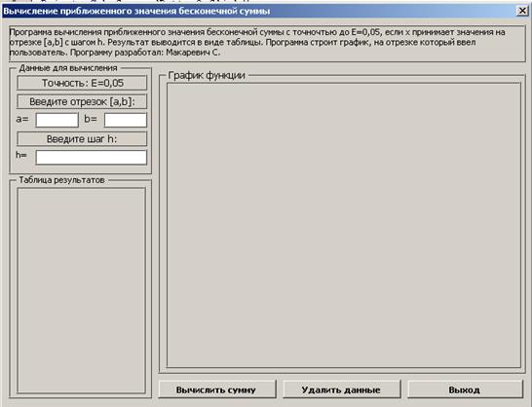532x407 pixels.
Task: Close the window with the X button
Action: coord(522,11)
